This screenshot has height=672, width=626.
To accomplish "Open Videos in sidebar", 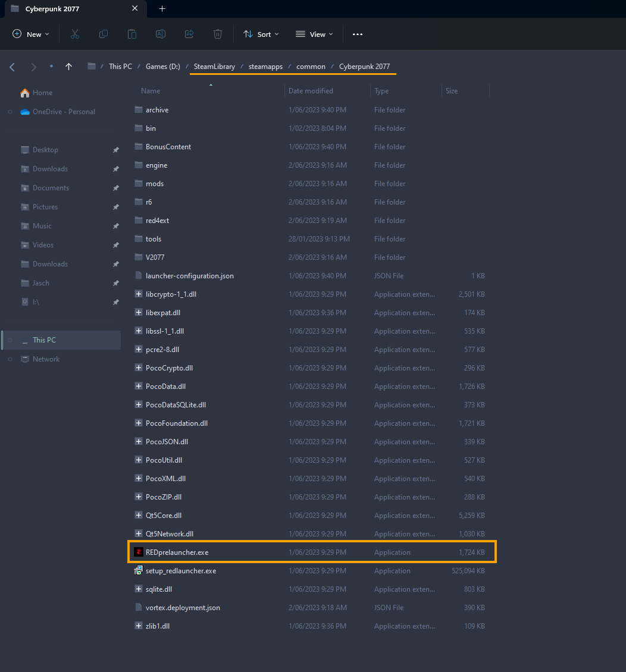I will pyautogui.click(x=43, y=245).
